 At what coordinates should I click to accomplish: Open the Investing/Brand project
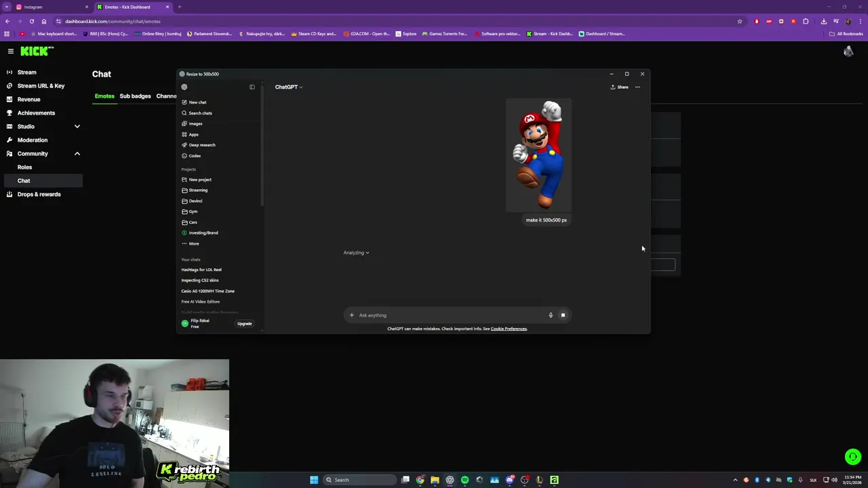pos(200,233)
